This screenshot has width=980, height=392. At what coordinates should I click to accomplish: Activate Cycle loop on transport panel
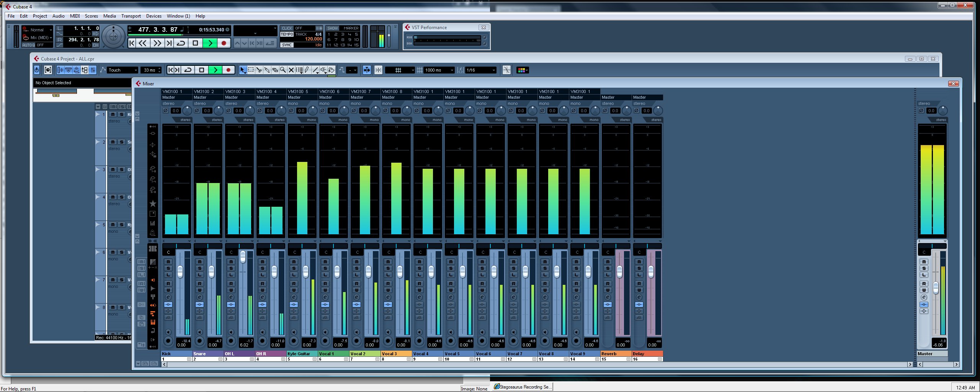(181, 43)
